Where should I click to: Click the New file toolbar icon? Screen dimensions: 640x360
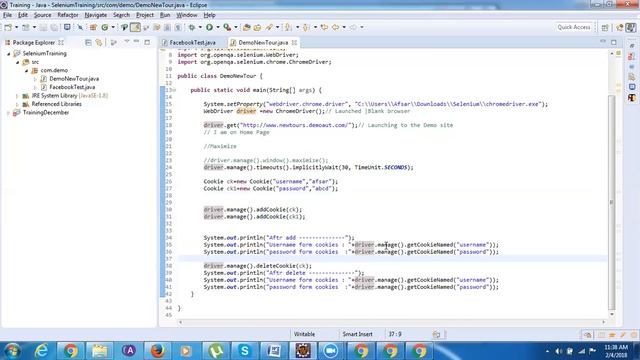tap(8, 27)
